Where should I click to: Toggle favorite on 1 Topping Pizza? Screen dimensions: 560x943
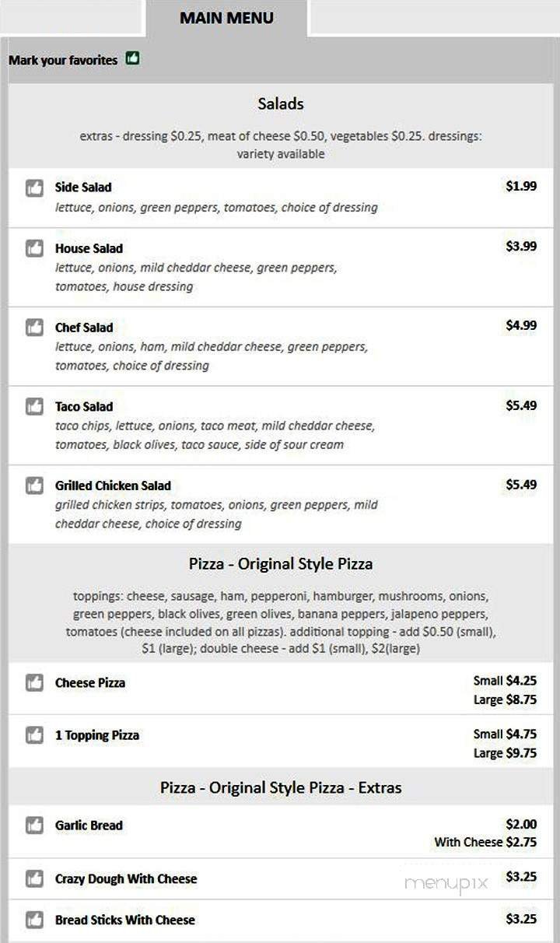(x=33, y=734)
